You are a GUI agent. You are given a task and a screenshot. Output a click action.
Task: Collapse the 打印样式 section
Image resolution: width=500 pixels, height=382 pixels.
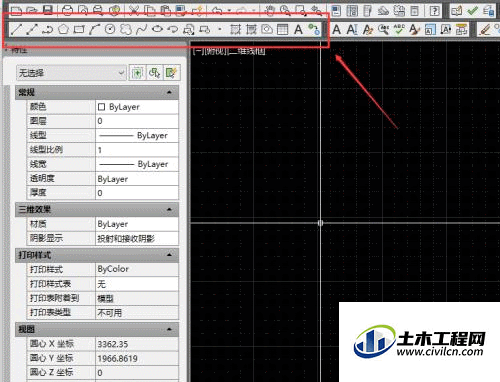coord(169,255)
